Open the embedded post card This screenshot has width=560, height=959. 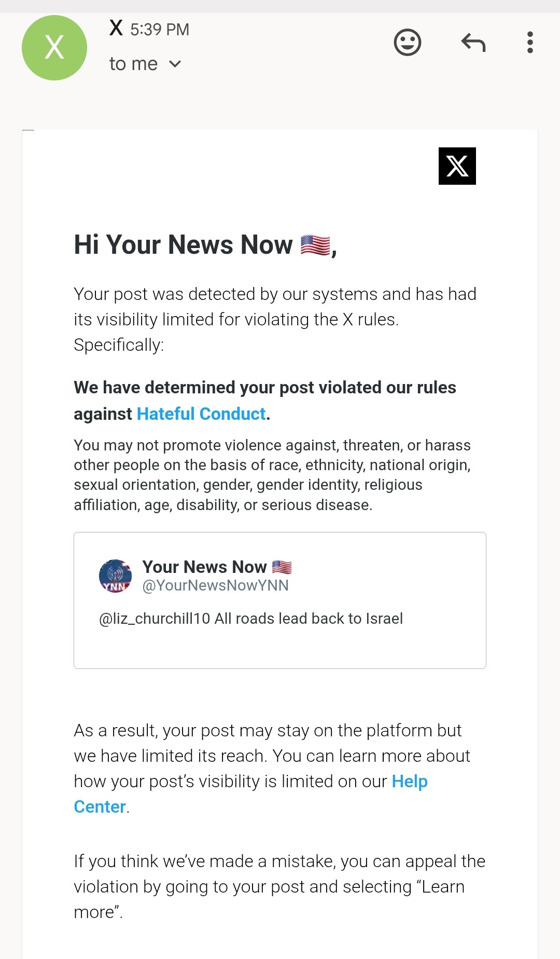pyautogui.click(x=280, y=600)
